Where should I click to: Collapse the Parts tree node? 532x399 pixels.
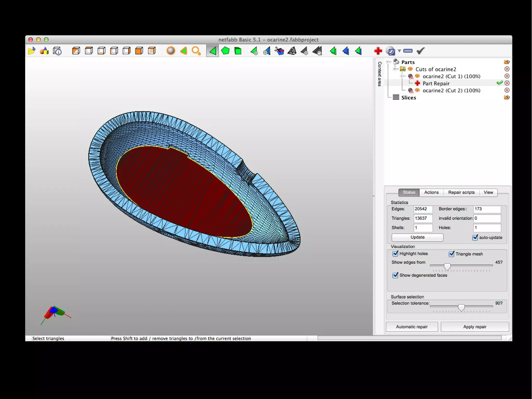388,62
